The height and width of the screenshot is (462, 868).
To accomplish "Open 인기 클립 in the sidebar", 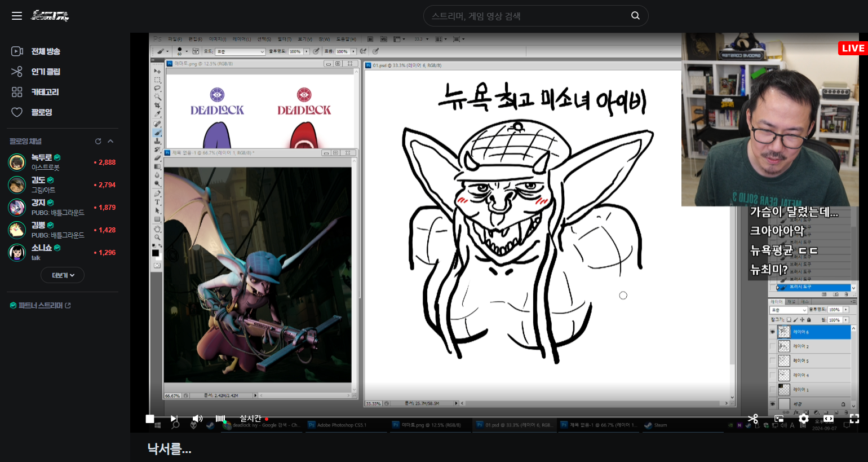I will [x=36, y=72].
